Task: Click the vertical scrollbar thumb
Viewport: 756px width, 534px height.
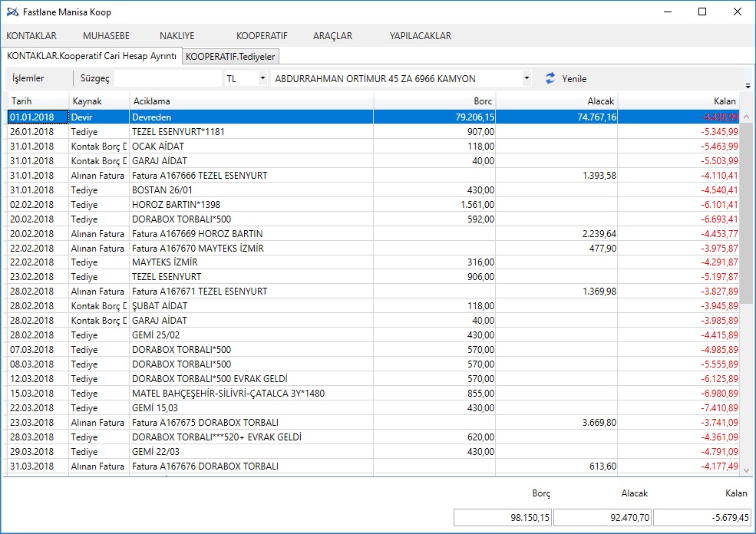Action: 746,213
